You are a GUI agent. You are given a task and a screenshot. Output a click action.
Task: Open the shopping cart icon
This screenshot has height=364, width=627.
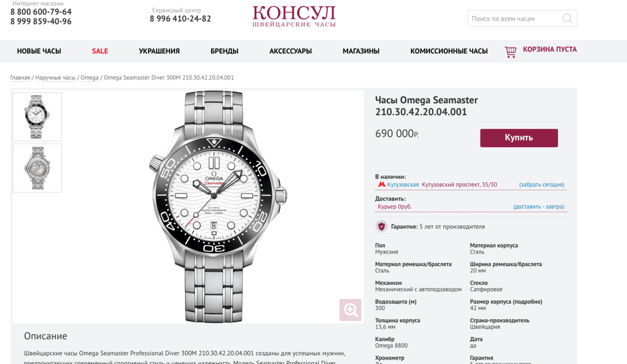tap(510, 52)
